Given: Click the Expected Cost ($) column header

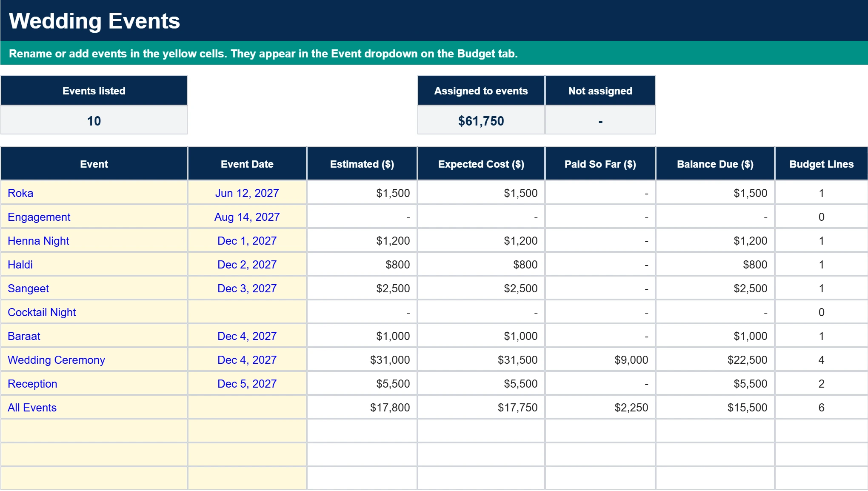Looking at the screenshot, I should pos(481,164).
